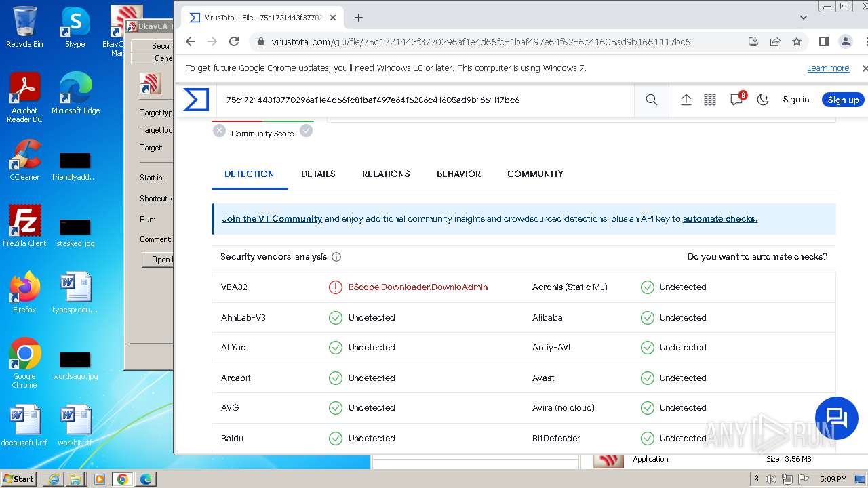Launch FileZilla Client shortcut

coord(24,226)
